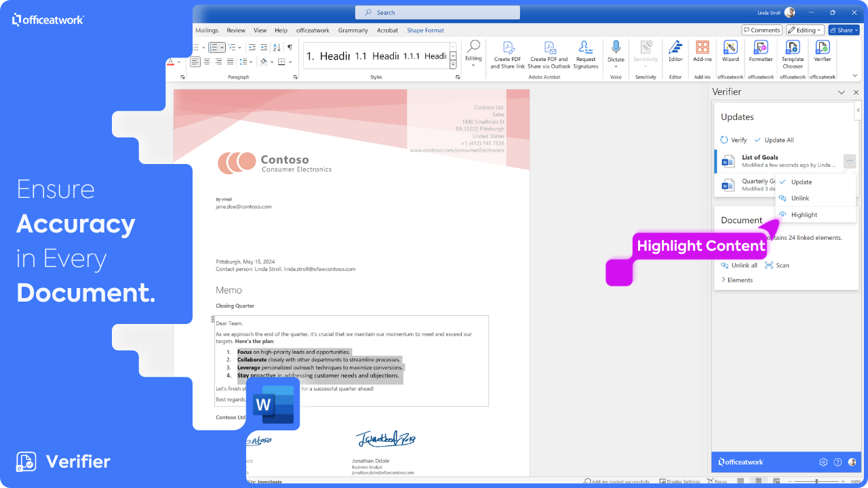
Task: Open the Editing mode dropdown
Action: [805, 30]
